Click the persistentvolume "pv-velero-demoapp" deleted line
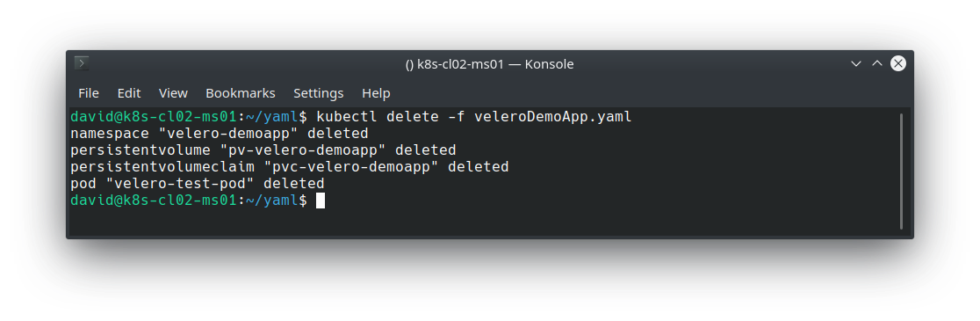Image resolution: width=980 pixels, height=321 pixels. 263,150
